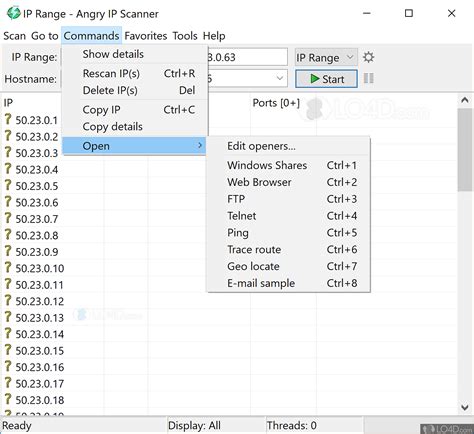The image size is (474, 434).
Task: Select row 50.23.0.4
Action: (x=37, y=169)
